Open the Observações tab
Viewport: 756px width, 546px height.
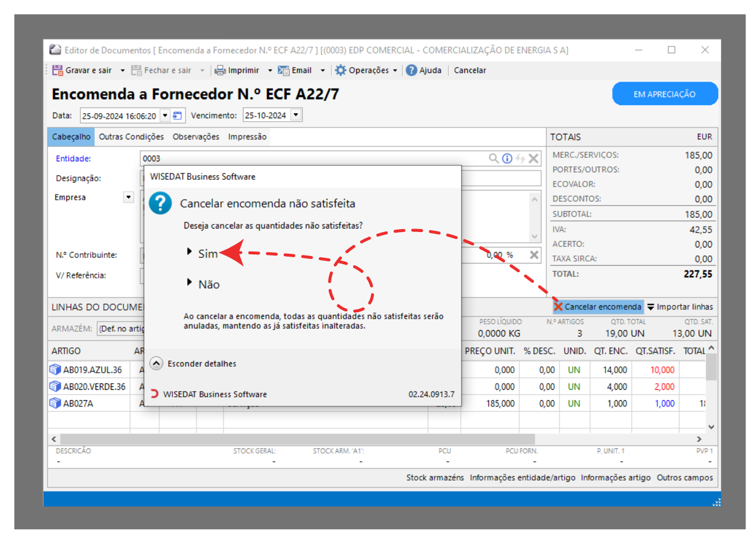pyautogui.click(x=196, y=137)
